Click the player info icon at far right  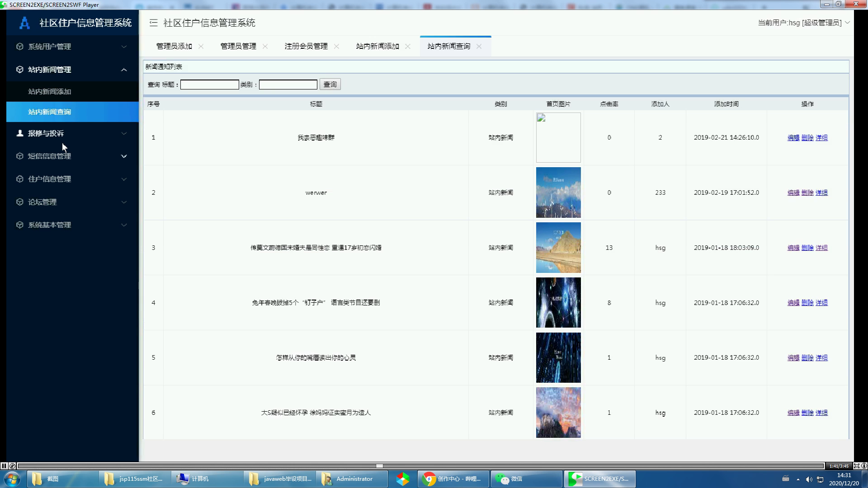[864, 466]
